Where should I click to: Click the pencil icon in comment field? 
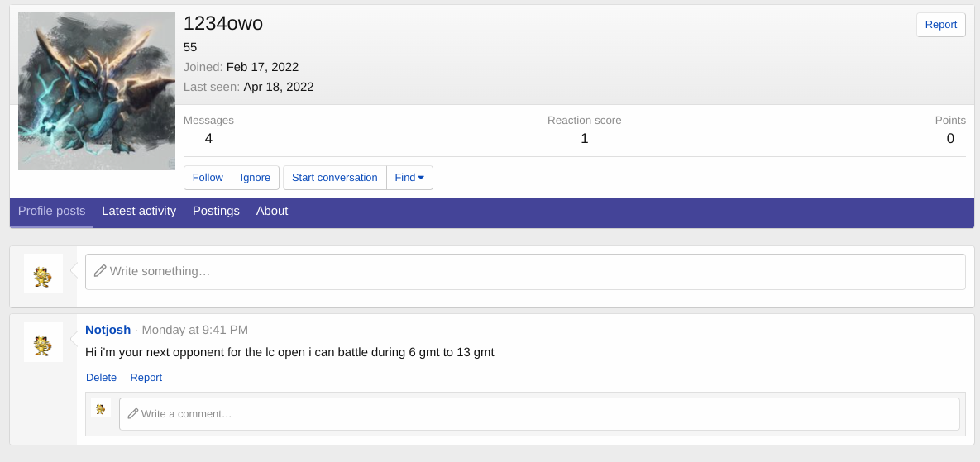click(x=132, y=413)
